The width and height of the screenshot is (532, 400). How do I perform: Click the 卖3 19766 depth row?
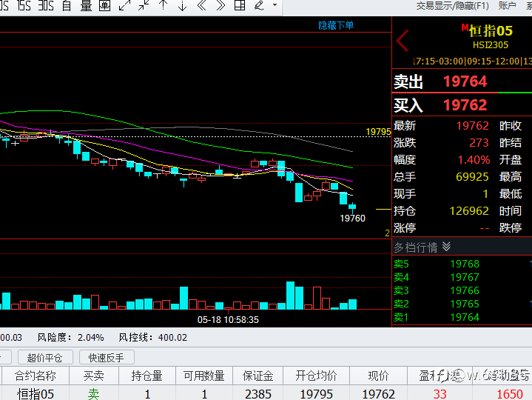coord(462,290)
